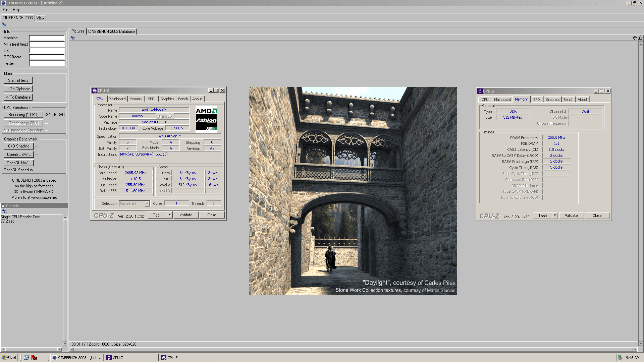Click Tools button in right CPU-Z window

point(543,216)
